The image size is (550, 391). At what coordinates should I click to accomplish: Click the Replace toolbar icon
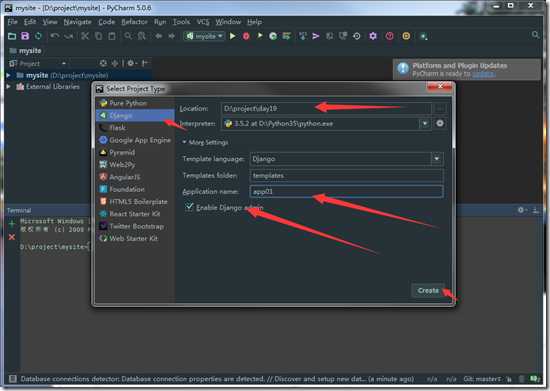(x=141, y=36)
